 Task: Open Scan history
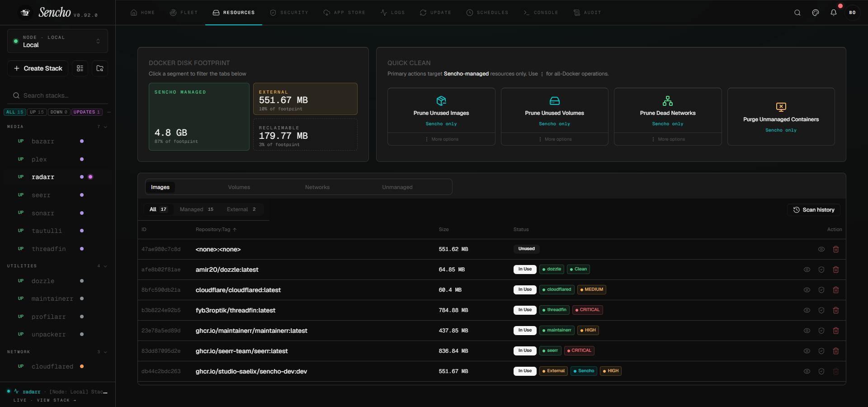pyautogui.click(x=814, y=210)
